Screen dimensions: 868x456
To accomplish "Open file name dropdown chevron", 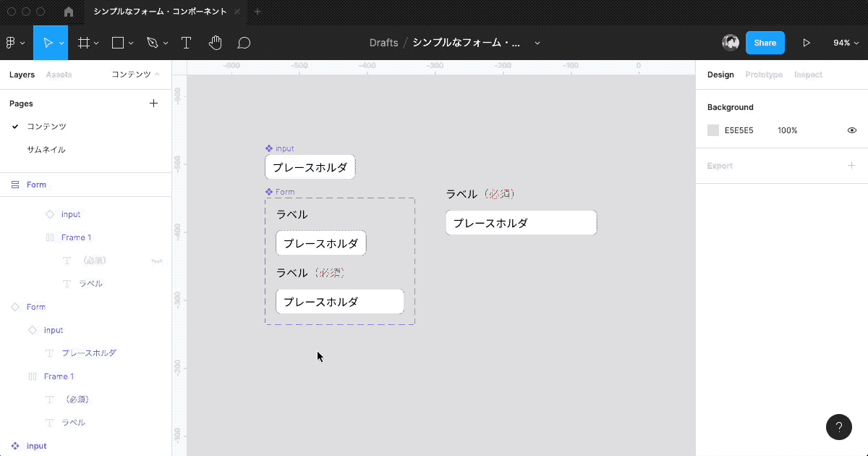I will (537, 43).
